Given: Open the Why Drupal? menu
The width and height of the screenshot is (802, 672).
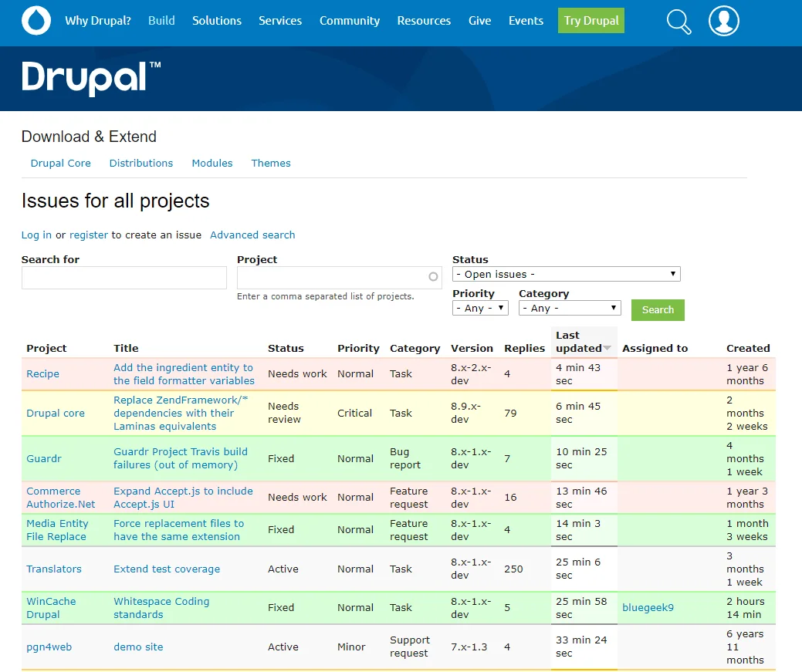Looking at the screenshot, I should [98, 21].
